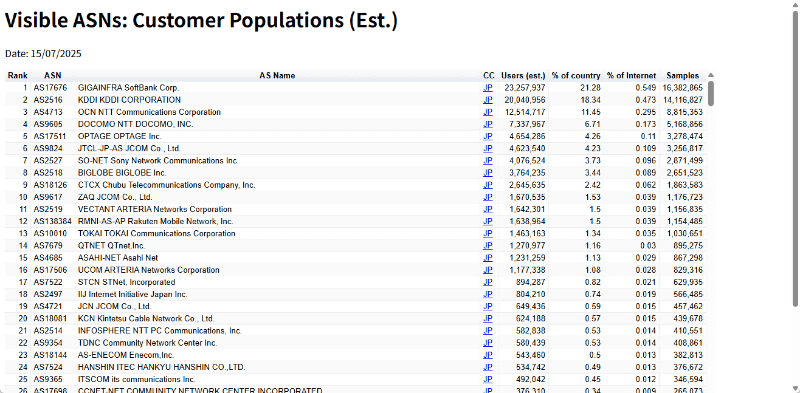Open JP link in BIGLOBE row

point(488,173)
